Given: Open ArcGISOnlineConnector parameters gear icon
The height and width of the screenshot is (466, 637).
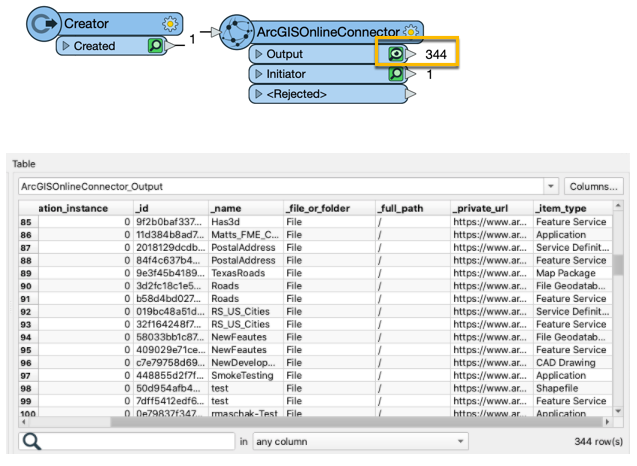Looking at the screenshot, I should tap(411, 31).
